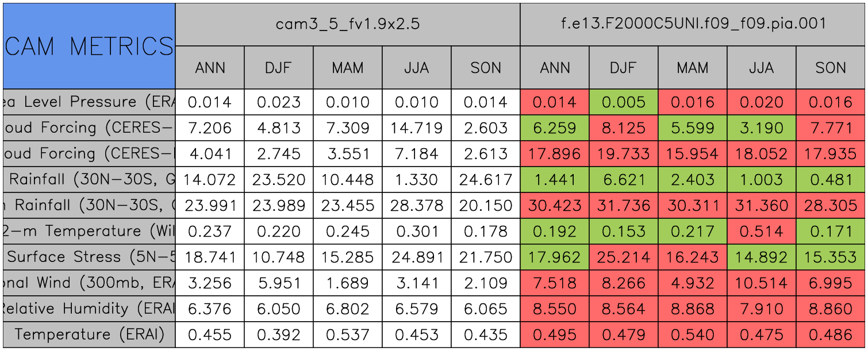This screenshot has width=868, height=351.
Task: Click the green cell showing 14.892
Action: [761, 257]
